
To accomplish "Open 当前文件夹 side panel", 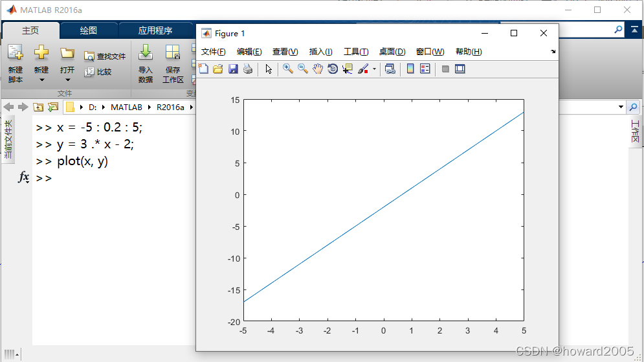I will (x=8, y=139).
